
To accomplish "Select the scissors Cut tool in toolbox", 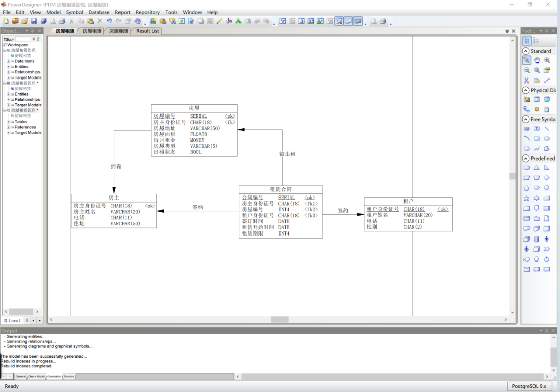I will coord(527,81).
